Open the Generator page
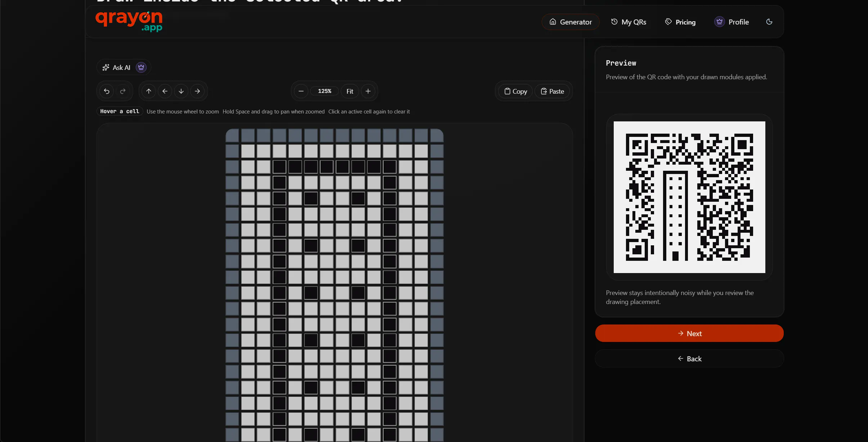This screenshot has width=868, height=442. point(571,22)
